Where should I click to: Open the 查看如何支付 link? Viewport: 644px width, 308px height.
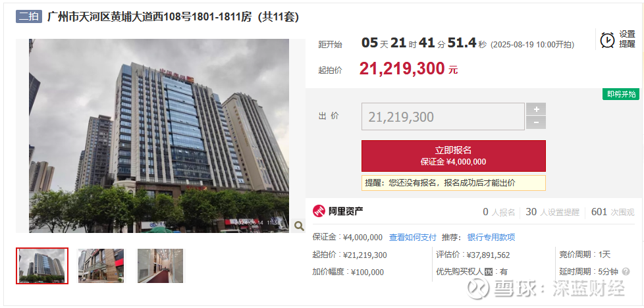tap(413, 238)
